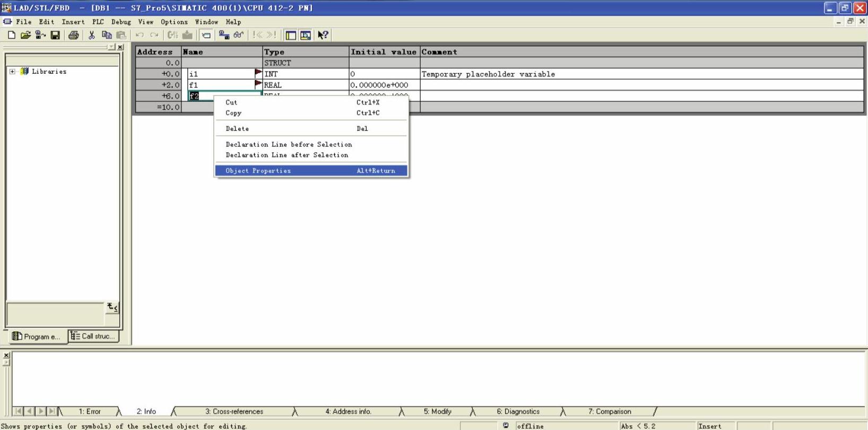Open the Options menu
Viewport: 868px width, 430px height.
pyautogui.click(x=174, y=22)
